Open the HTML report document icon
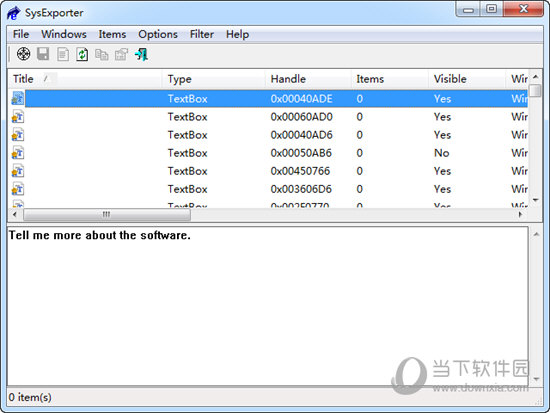 63,55
